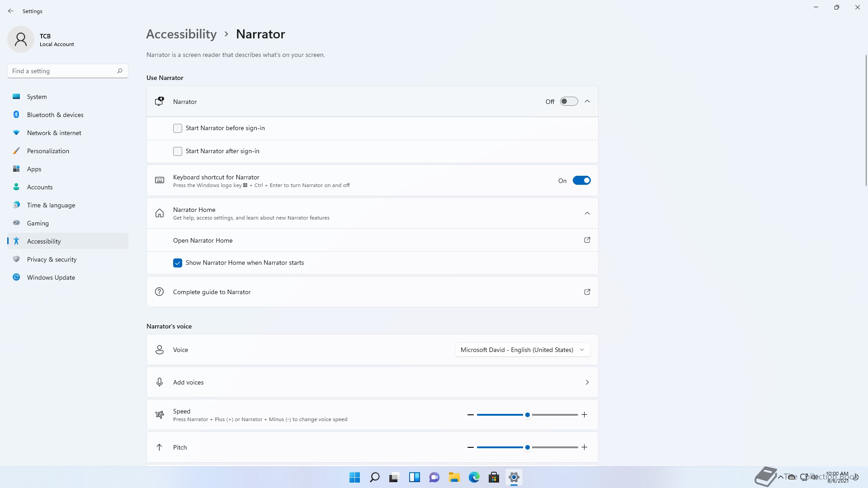This screenshot has width=868, height=488.
Task: Increase pitch with the plus icon
Action: pos(584,447)
